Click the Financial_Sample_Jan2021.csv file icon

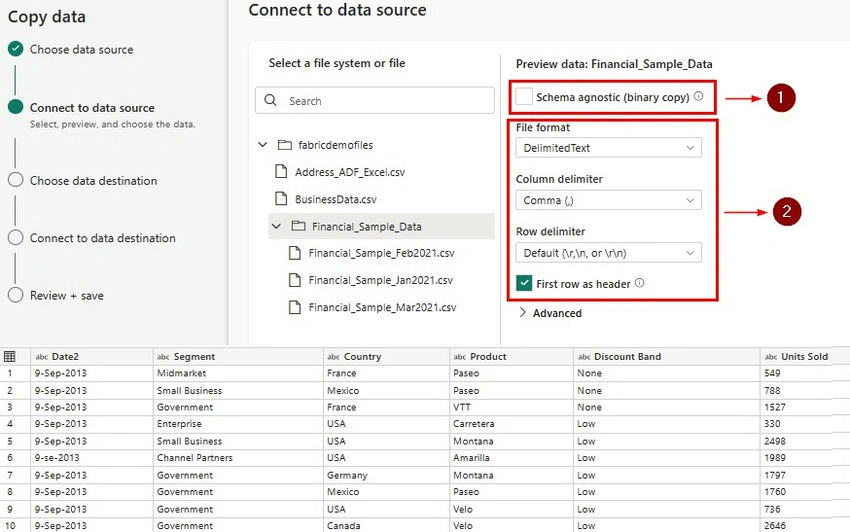pyautogui.click(x=294, y=280)
